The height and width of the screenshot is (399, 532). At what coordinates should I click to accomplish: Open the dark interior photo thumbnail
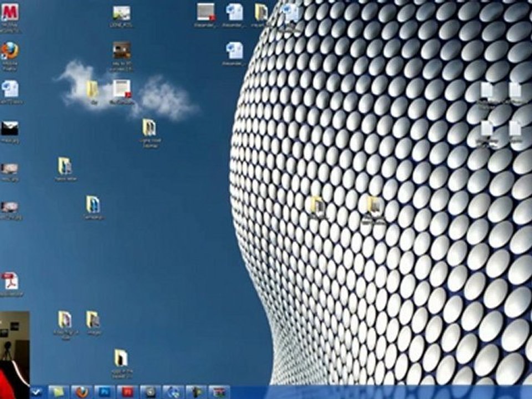click(121, 50)
